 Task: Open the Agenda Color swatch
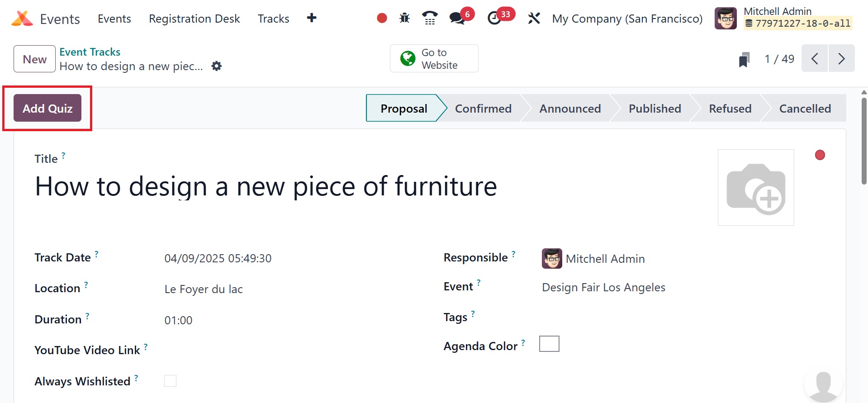549,344
